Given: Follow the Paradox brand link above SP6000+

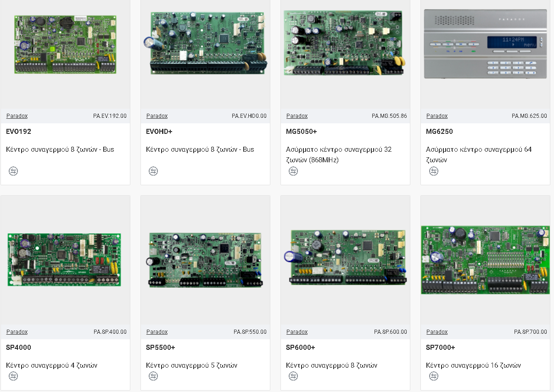Looking at the screenshot, I should point(297,332).
